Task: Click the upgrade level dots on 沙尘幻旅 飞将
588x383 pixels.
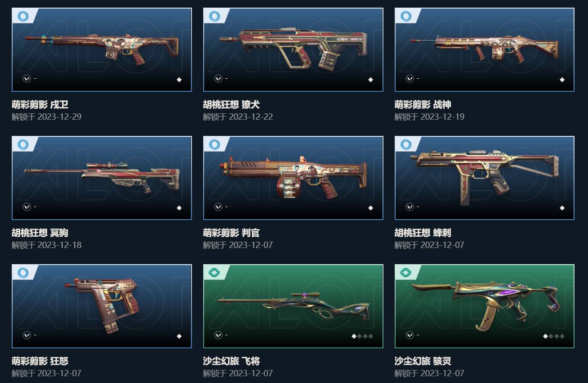Action: 362,336
